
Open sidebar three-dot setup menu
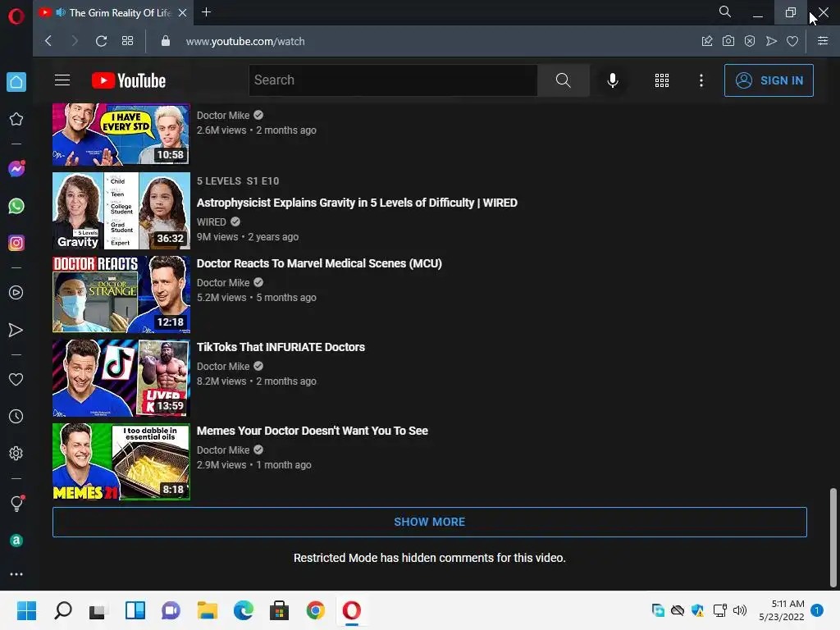click(x=16, y=574)
